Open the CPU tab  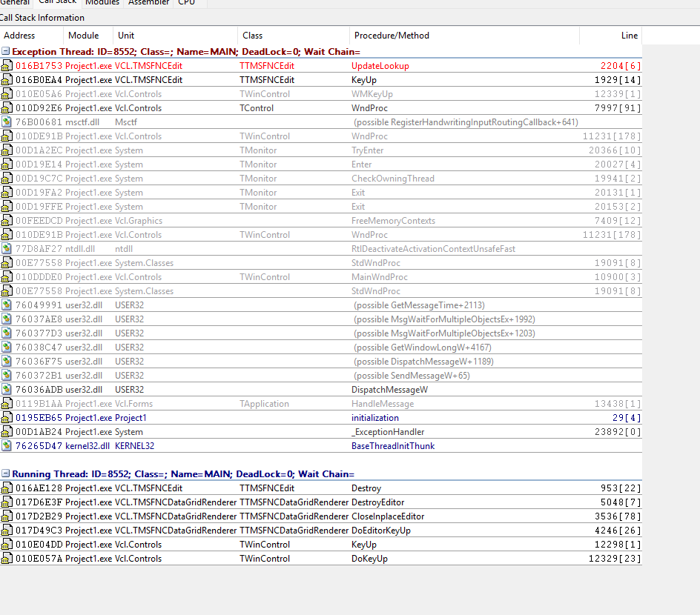pos(187,3)
